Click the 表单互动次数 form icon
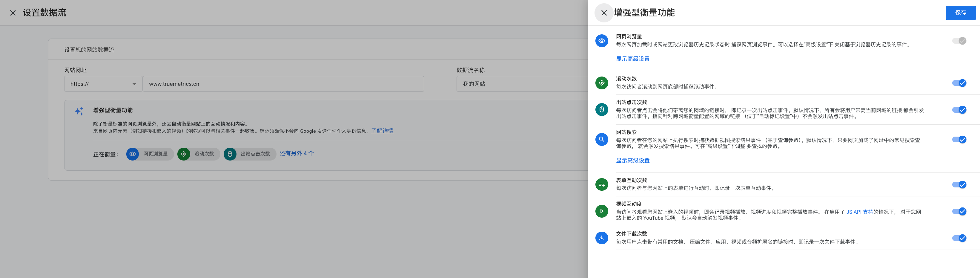The image size is (980, 278). pyautogui.click(x=601, y=184)
